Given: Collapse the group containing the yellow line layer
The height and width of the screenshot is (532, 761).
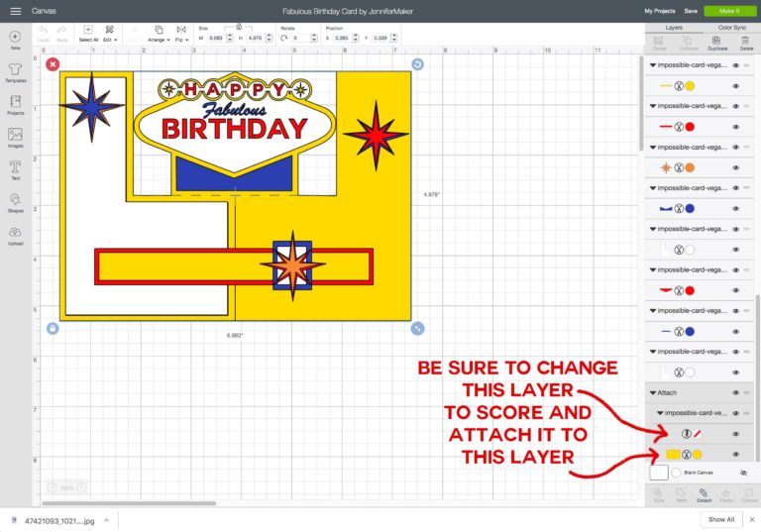Looking at the screenshot, I should 653,65.
